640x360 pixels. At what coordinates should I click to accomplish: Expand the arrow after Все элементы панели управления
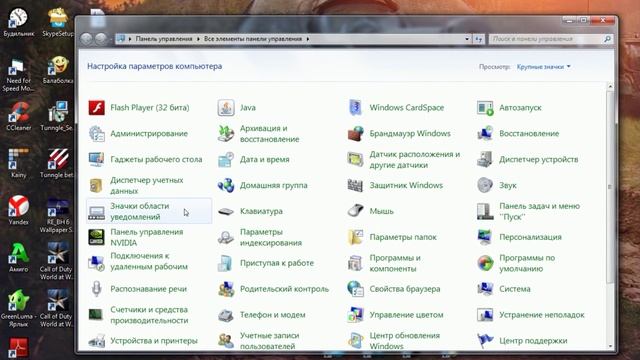pyautogui.click(x=308, y=39)
